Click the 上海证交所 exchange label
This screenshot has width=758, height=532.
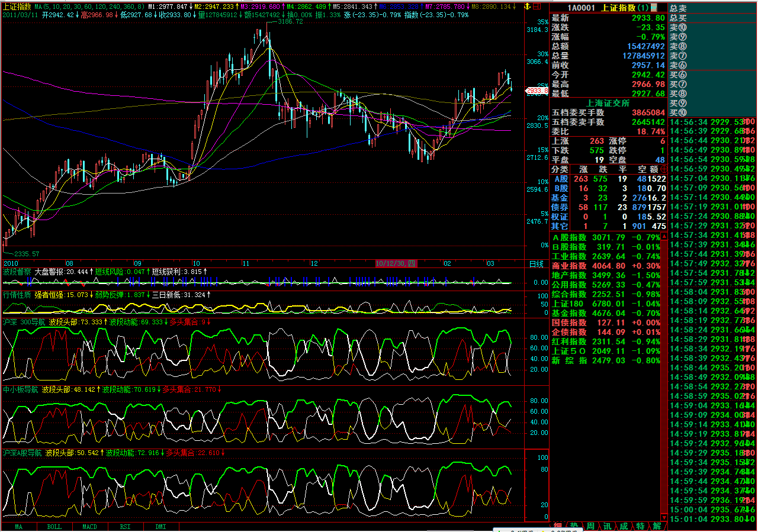click(608, 102)
